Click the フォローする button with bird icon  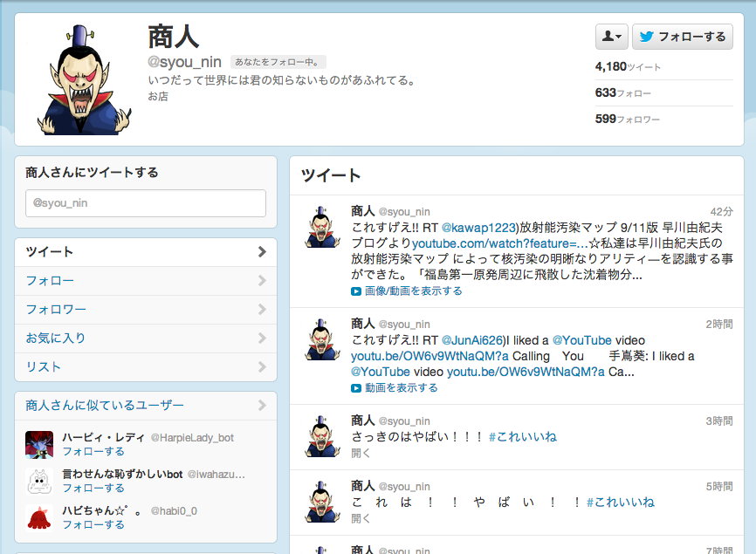point(682,37)
